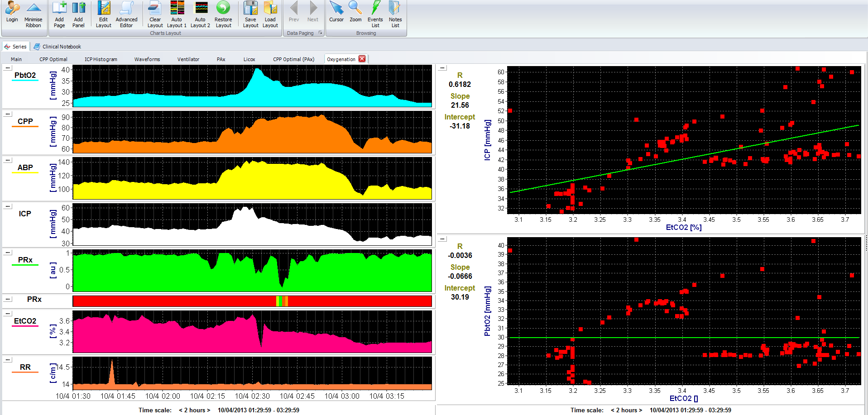The height and width of the screenshot is (415, 868).
Task: Open the ICP scatter plot options menu
Action: tap(442, 68)
